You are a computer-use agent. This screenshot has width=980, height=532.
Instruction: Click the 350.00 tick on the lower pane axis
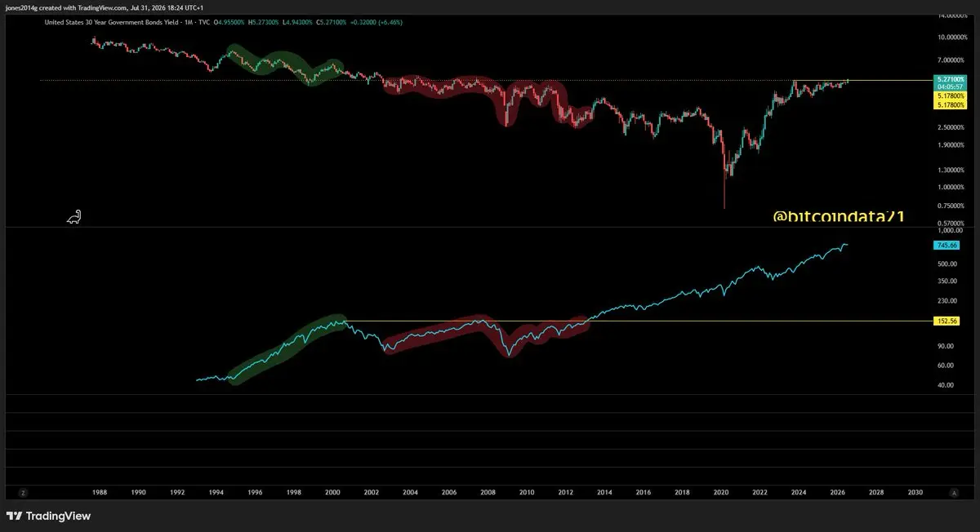point(947,282)
